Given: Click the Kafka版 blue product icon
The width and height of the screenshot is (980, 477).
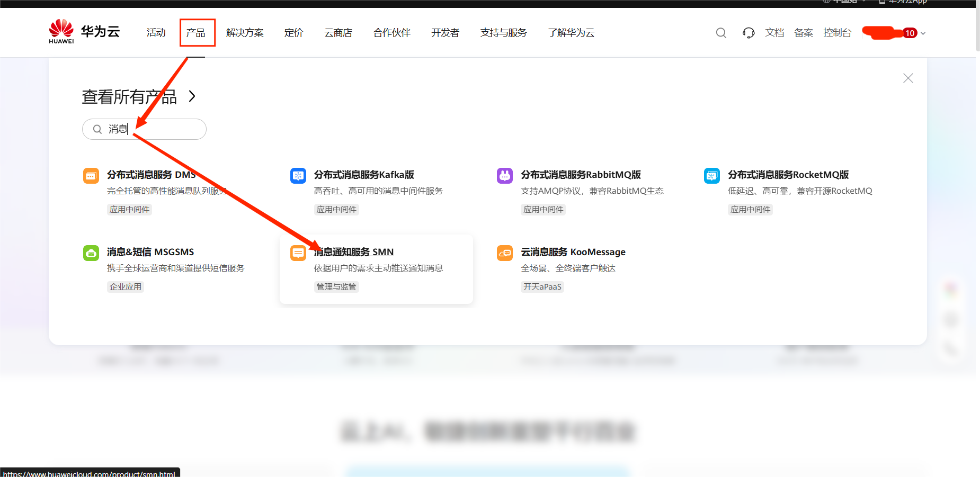Looking at the screenshot, I should [298, 175].
